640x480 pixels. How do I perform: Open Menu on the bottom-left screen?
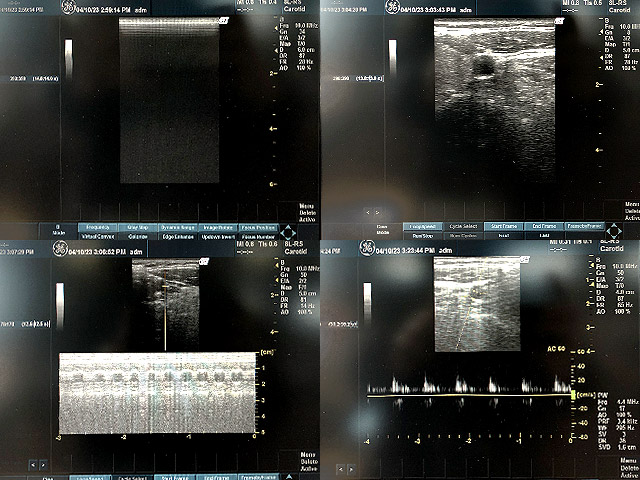pos(308,455)
